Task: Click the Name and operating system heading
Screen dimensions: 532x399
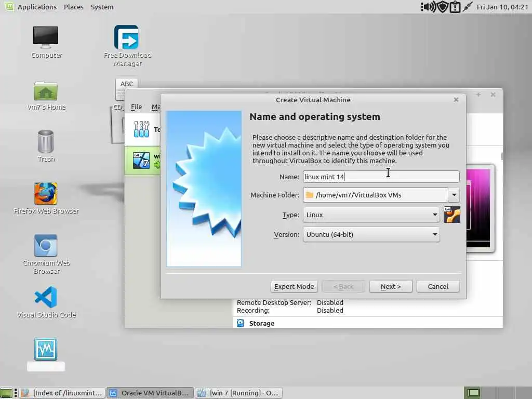Action: [315, 117]
